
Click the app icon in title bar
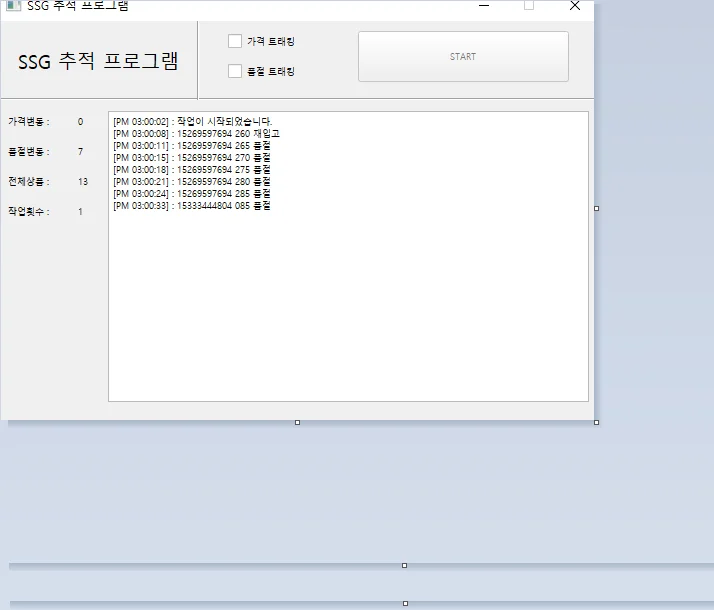pos(13,5)
